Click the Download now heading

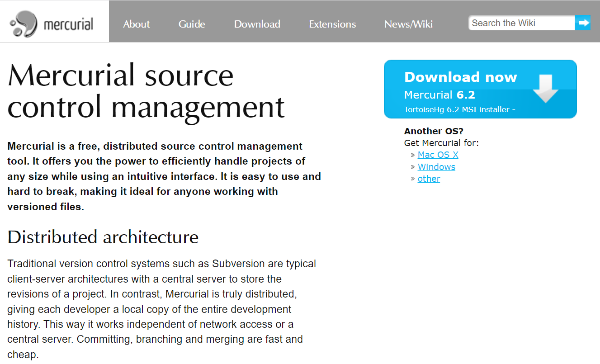pos(460,77)
